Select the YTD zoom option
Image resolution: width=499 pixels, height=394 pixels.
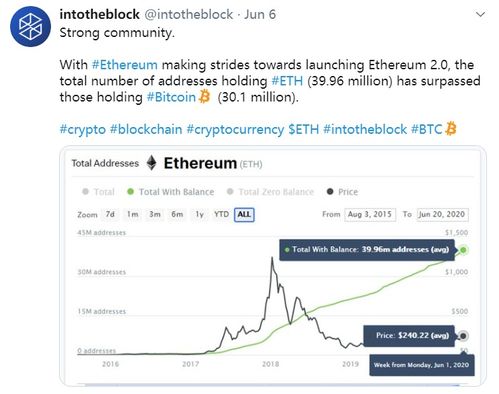221,214
